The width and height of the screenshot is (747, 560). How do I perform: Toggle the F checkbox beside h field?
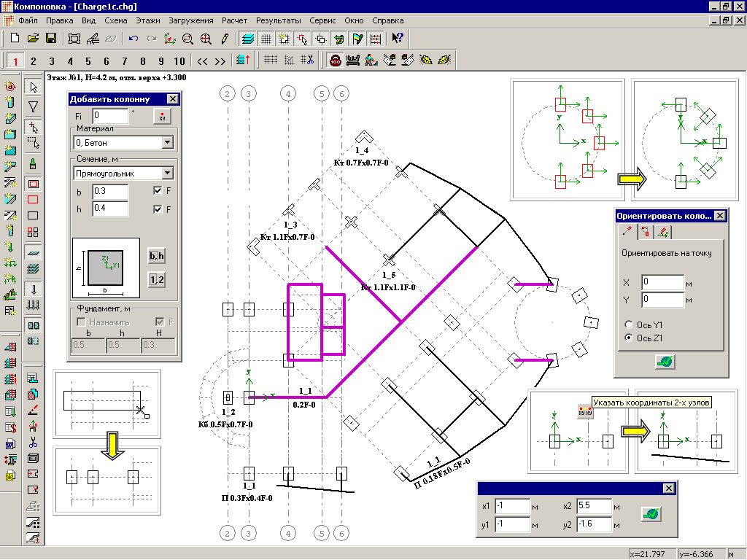pyautogui.click(x=158, y=210)
